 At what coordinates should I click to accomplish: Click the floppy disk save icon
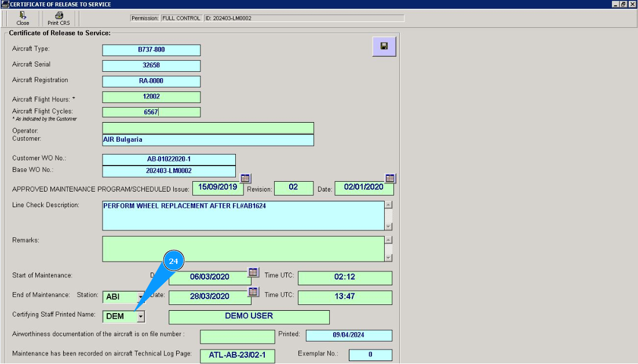click(384, 46)
